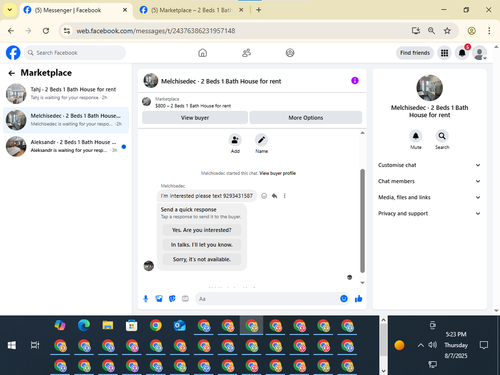500x375 pixels.
Task: Click taskbar overflow scroll-up arrow
Action: point(383,320)
